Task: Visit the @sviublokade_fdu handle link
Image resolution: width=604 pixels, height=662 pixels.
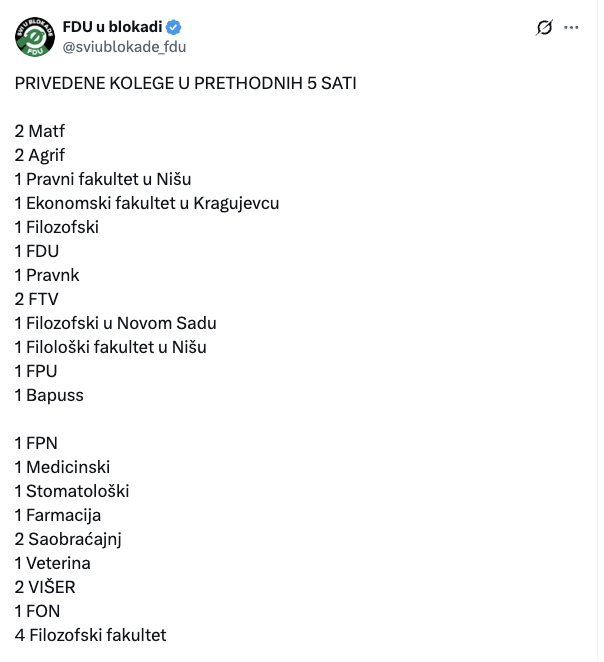Action: tap(124, 47)
